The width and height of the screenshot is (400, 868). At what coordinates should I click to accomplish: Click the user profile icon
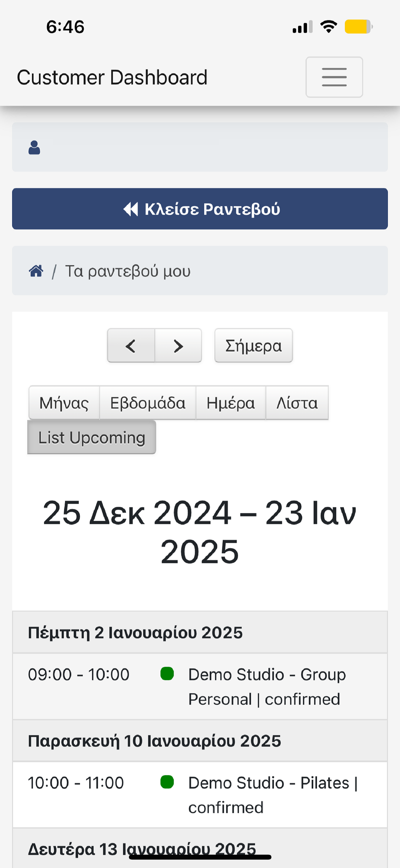[34, 147]
